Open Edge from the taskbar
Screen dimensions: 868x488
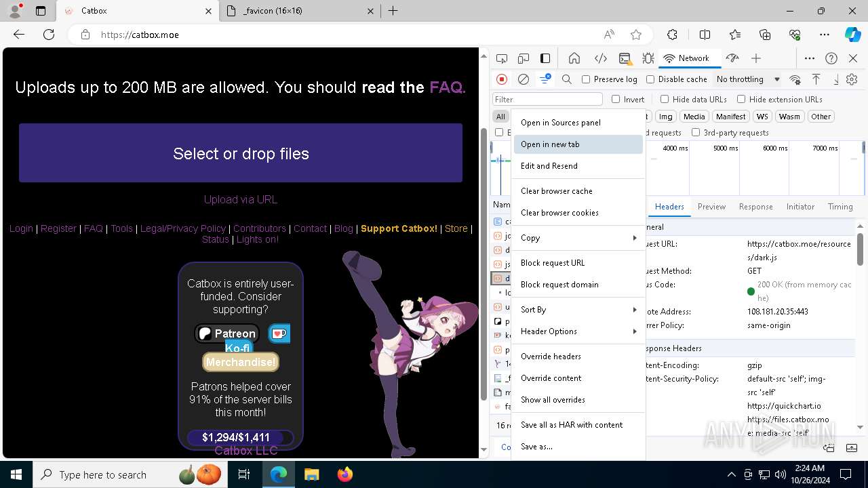(x=279, y=474)
